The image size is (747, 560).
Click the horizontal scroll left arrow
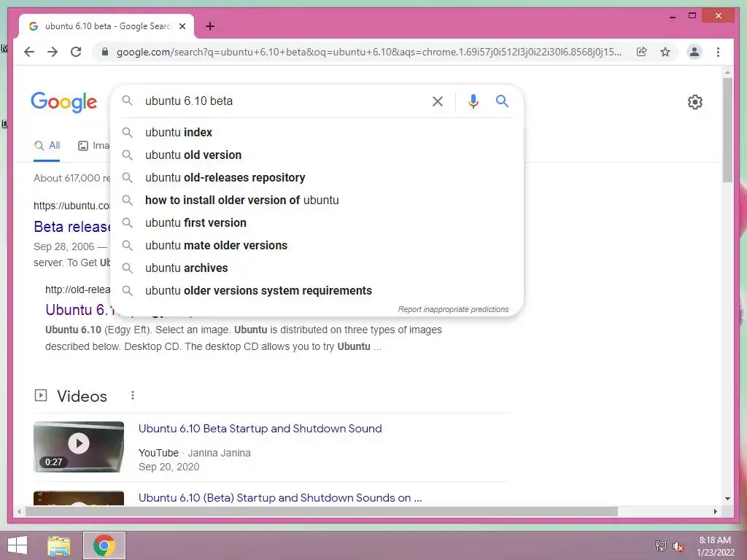[x=18, y=511]
